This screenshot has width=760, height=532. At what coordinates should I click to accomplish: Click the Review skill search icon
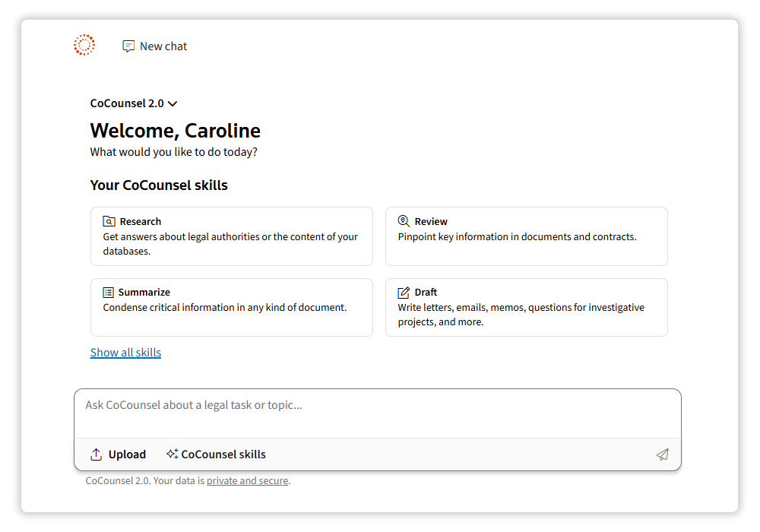tap(404, 221)
